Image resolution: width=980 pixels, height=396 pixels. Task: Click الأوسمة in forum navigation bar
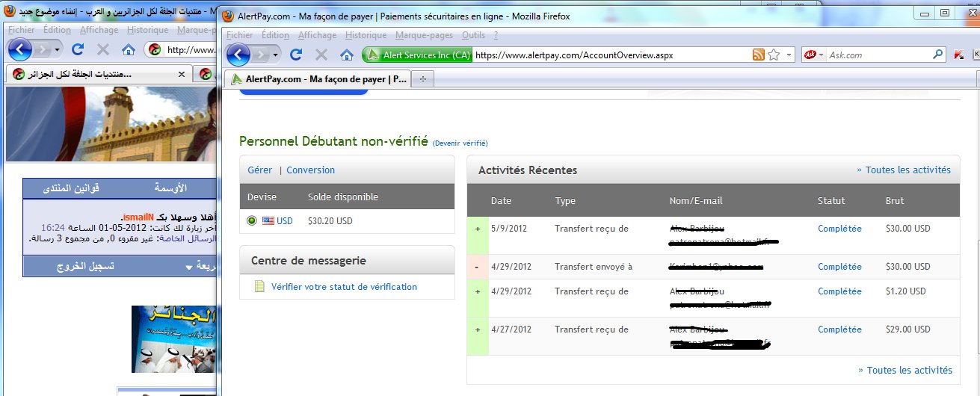pyautogui.click(x=170, y=188)
